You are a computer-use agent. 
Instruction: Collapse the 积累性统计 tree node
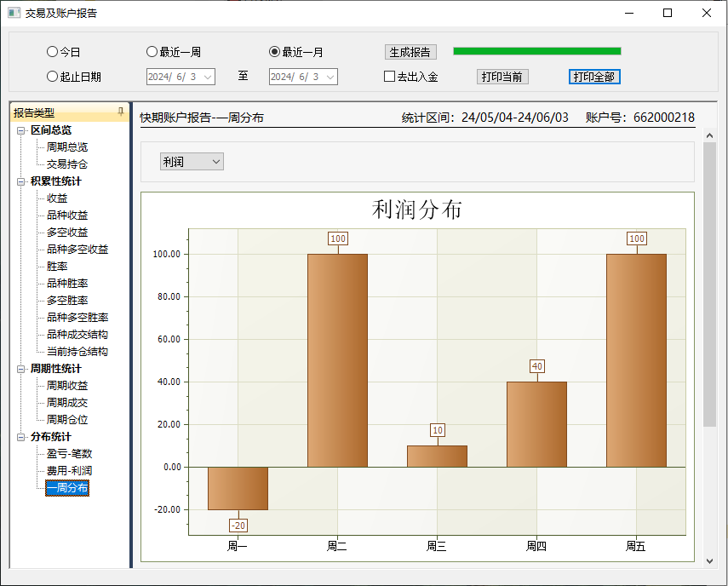(x=21, y=181)
